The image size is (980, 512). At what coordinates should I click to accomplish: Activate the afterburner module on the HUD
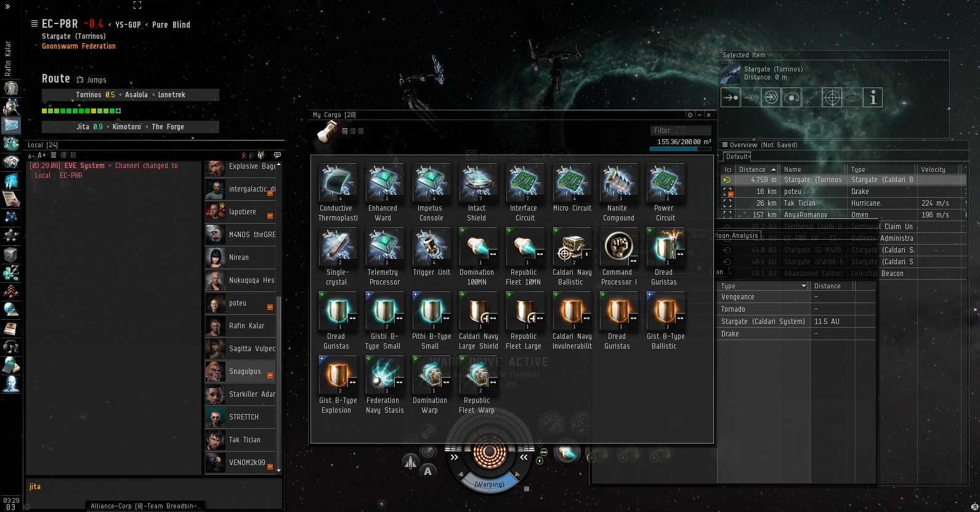click(566, 453)
